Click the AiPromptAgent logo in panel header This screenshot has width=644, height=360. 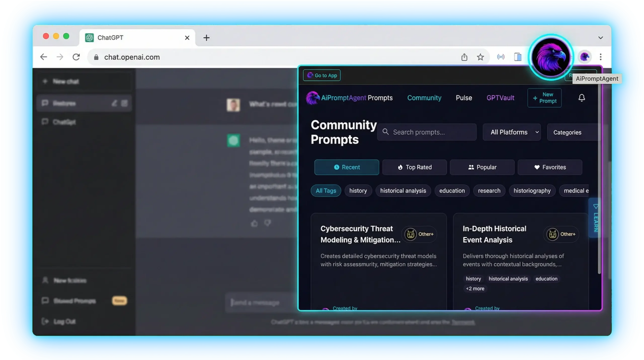[x=336, y=98]
